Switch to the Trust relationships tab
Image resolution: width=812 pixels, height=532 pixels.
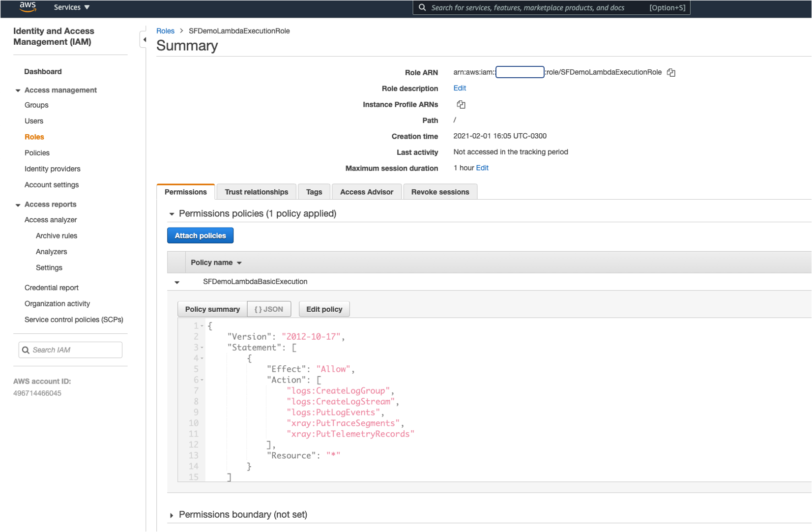click(256, 192)
